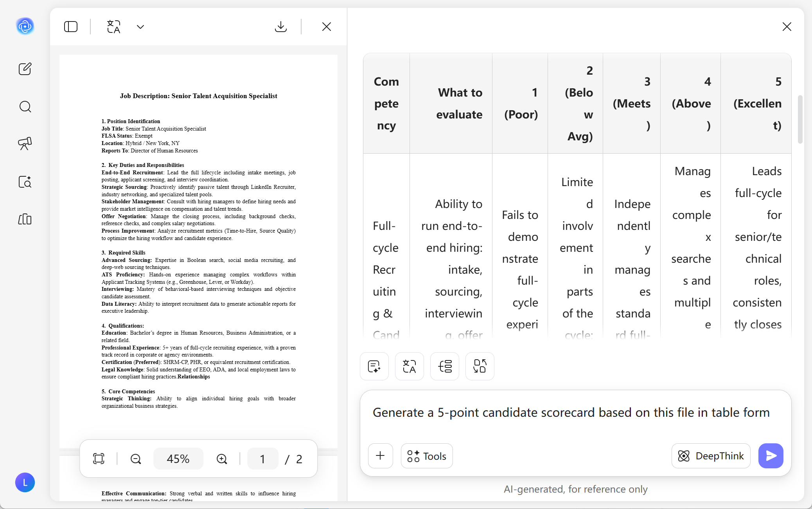Click the 45% zoom level field

[178, 459]
